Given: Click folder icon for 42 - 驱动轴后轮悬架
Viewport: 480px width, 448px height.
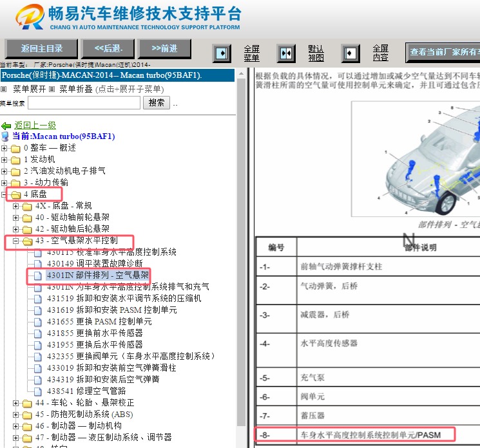Looking at the screenshot, I should pyautogui.click(x=27, y=229).
